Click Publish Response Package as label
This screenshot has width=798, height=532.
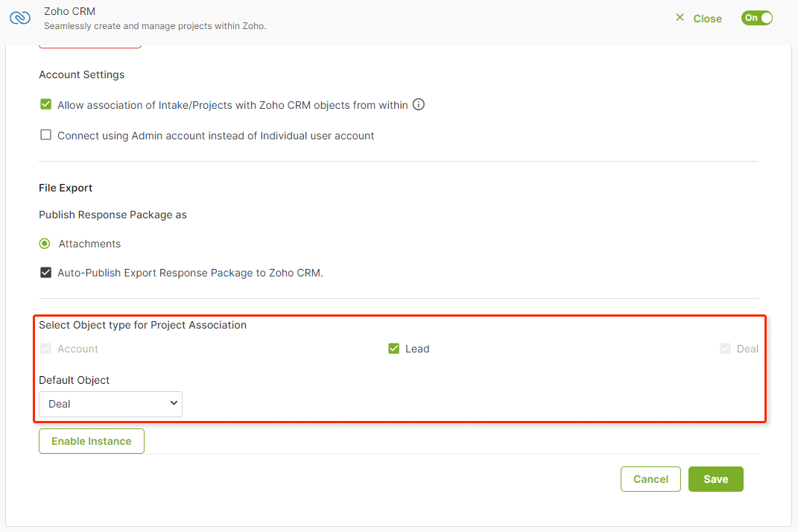click(113, 215)
